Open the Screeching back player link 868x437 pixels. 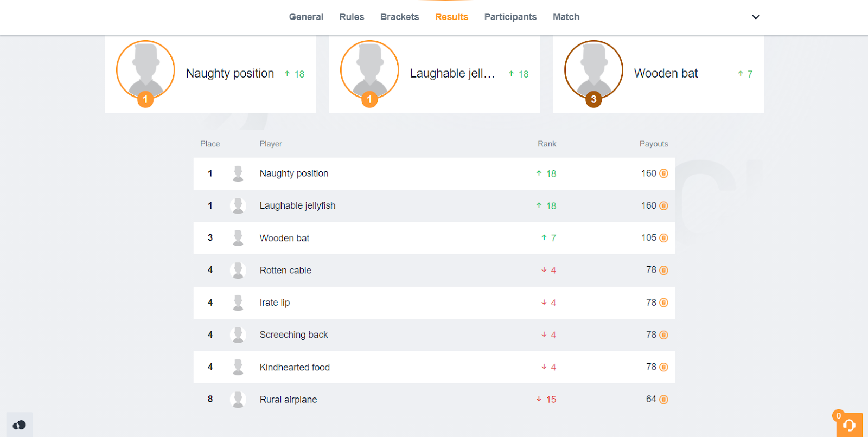pyautogui.click(x=293, y=335)
